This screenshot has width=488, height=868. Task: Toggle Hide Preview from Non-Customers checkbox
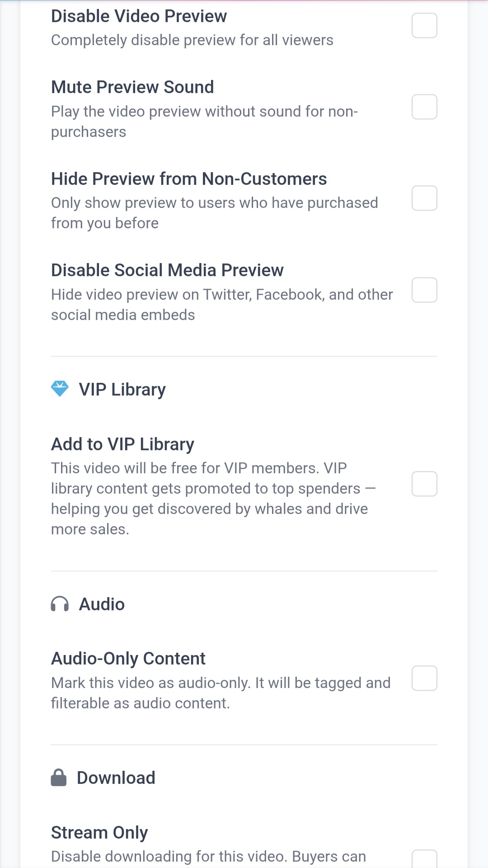pyautogui.click(x=424, y=198)
